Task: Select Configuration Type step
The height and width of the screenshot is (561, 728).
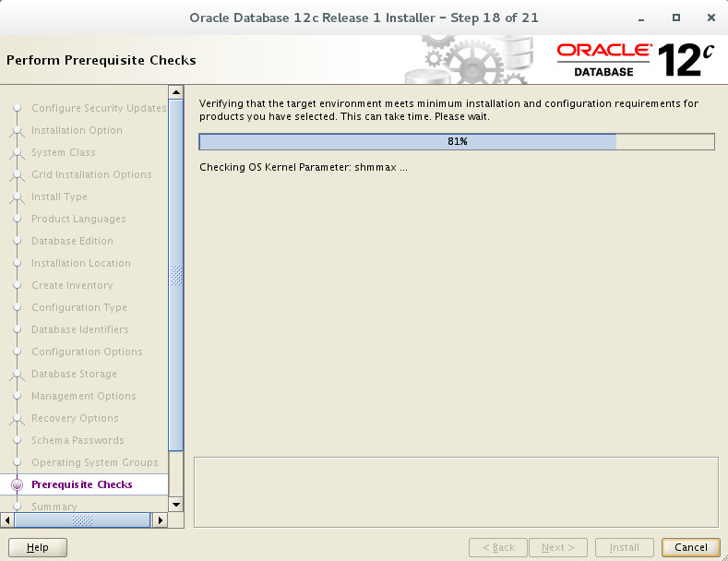Action: pos(79,307)
